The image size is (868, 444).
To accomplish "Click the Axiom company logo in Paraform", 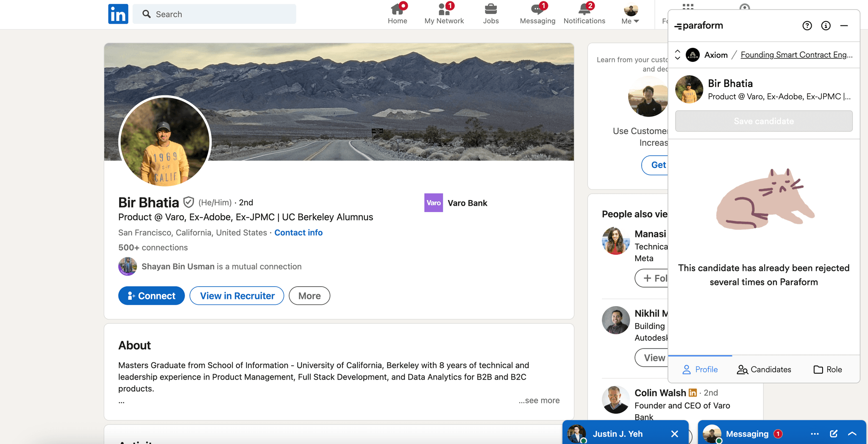I will click(693, 55).
